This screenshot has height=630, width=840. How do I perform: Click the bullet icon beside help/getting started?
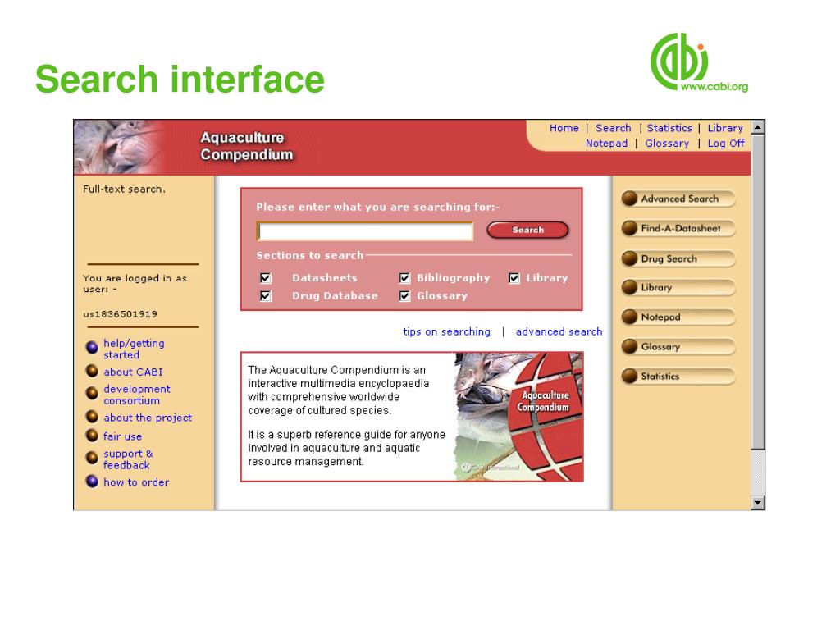click(x=92, y=347)
